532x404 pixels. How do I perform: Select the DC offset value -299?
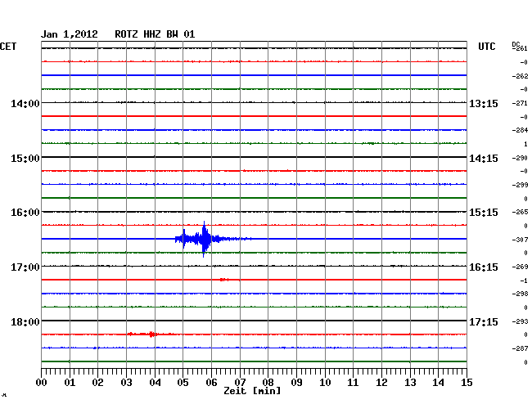[520, 185]
